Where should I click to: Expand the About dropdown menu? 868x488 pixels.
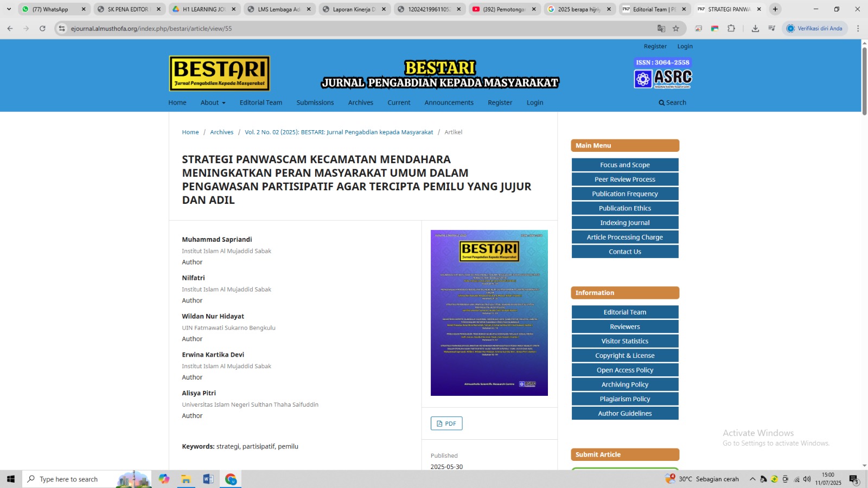coord(213,102)
